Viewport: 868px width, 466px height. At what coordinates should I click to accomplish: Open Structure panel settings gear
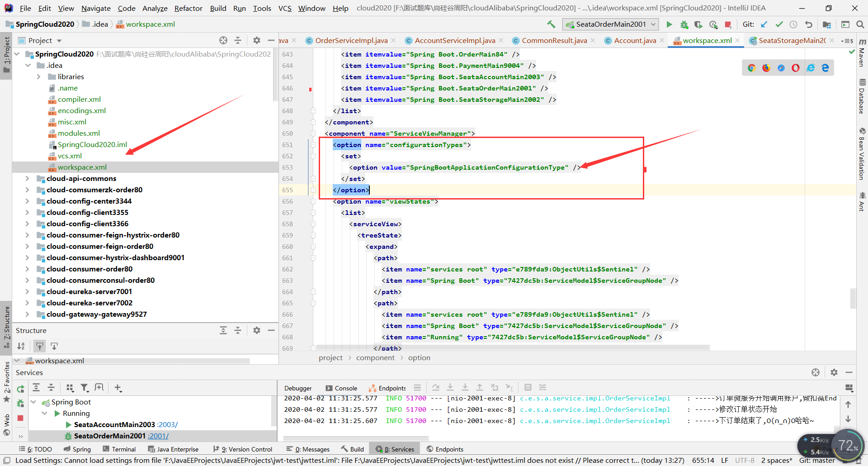tap(257, 330)
